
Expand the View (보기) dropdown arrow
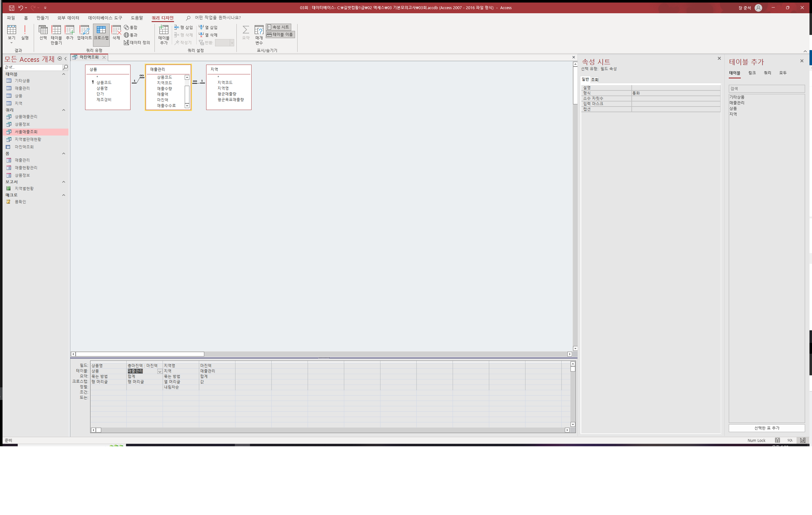pyautogui.click(x=11, y=43)
